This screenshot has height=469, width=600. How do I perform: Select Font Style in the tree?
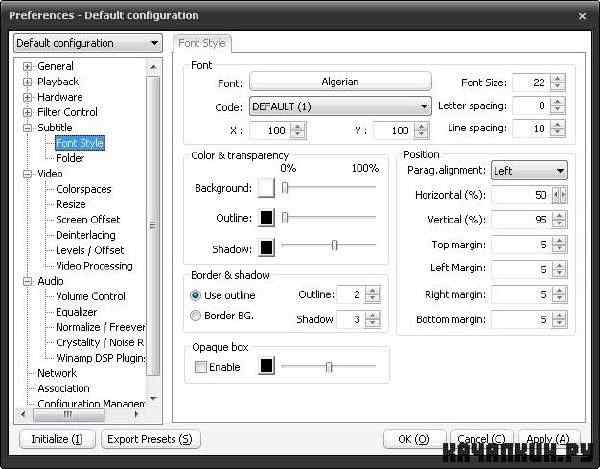coord(80,143)
